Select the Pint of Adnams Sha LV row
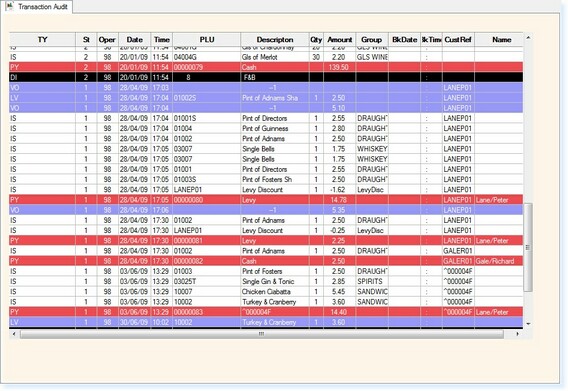Image resolution: width=568 pixels, height=391 pixels. 266,98
